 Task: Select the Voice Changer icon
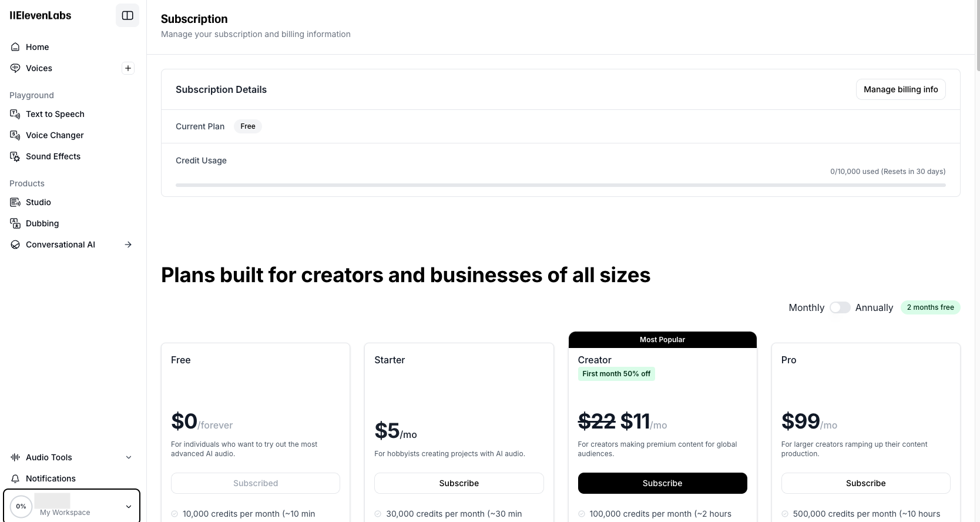pyautogui.click(x=15, y=135)
